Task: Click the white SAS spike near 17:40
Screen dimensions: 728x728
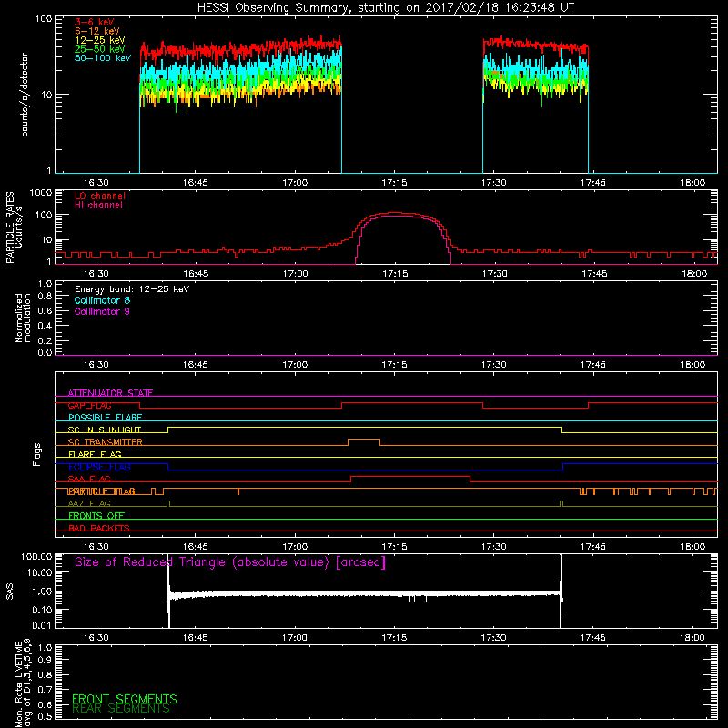Action: (x=561, y=591)
